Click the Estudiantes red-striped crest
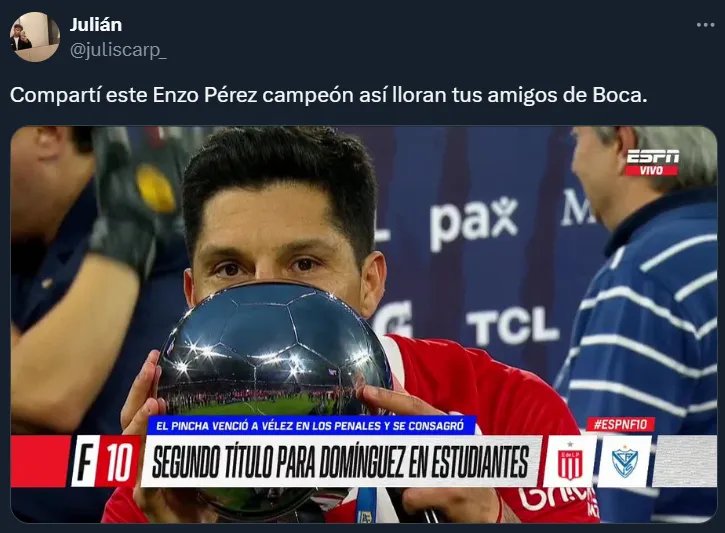This screenshot has height=533, width=725. pos(570,461)
